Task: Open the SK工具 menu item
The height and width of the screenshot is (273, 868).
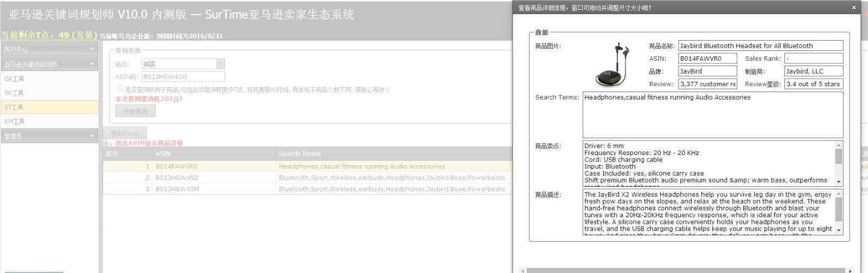Action: click(x=49, y=93)
